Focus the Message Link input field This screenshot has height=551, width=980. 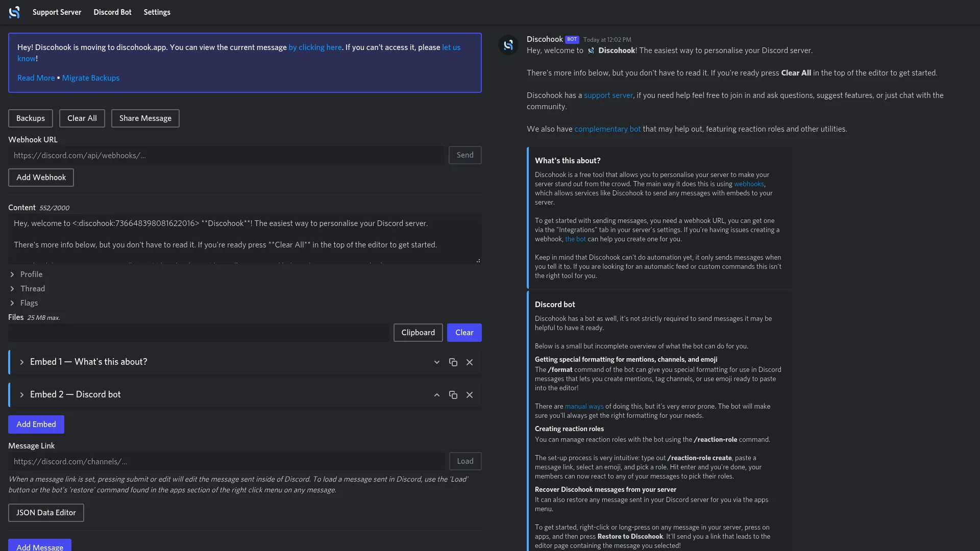(226, 461)
